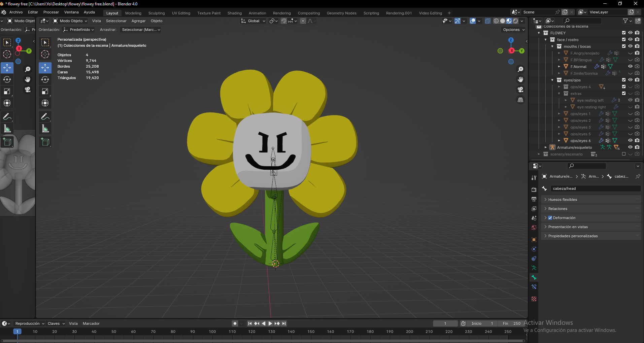Click the Opciones button in the viewport

512,30
